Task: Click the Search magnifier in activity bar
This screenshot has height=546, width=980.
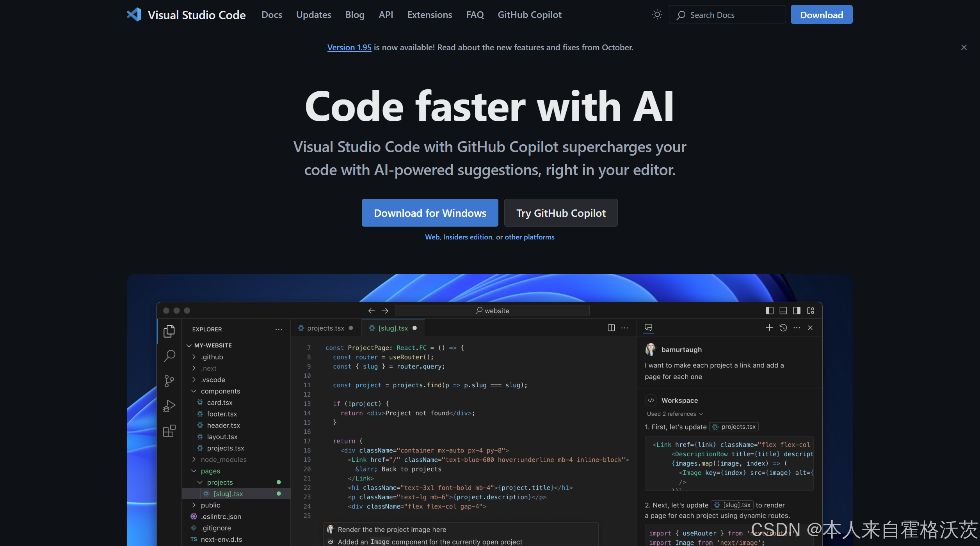Action: point(169,356)
